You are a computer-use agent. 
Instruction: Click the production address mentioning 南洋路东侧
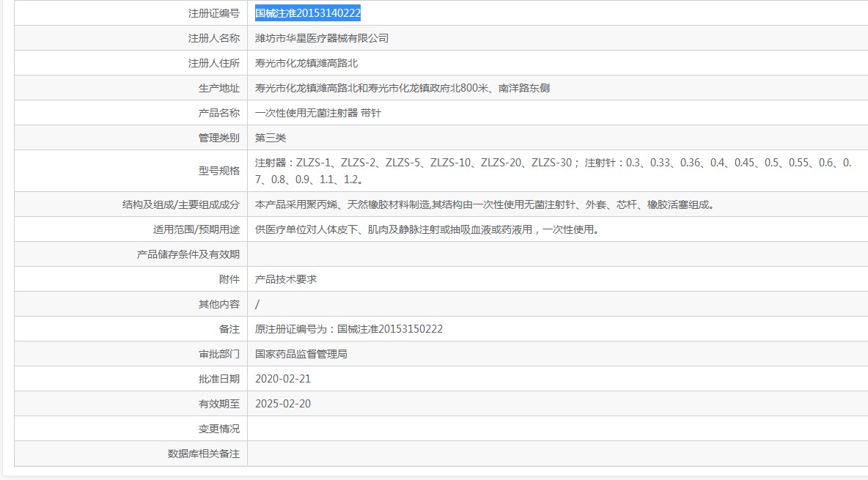point(402,88)
